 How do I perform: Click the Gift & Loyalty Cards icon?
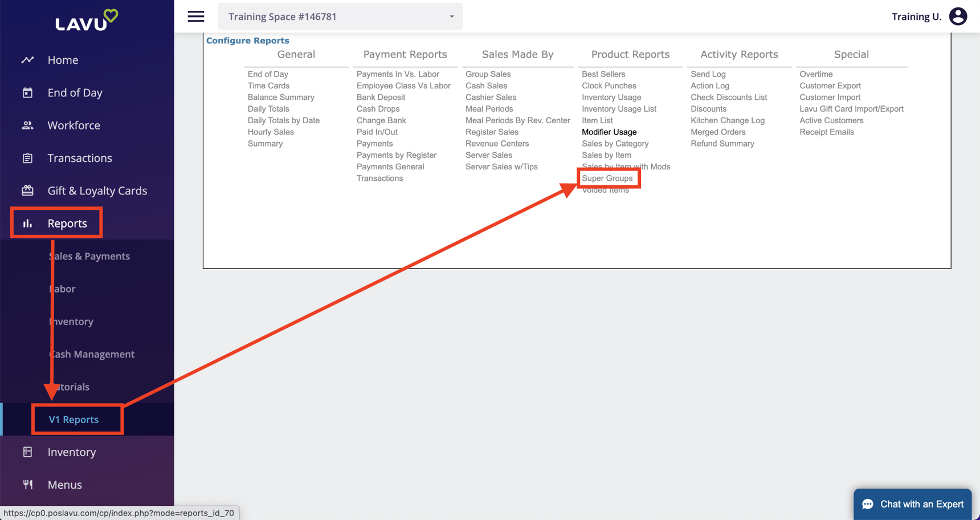point(27,190)
